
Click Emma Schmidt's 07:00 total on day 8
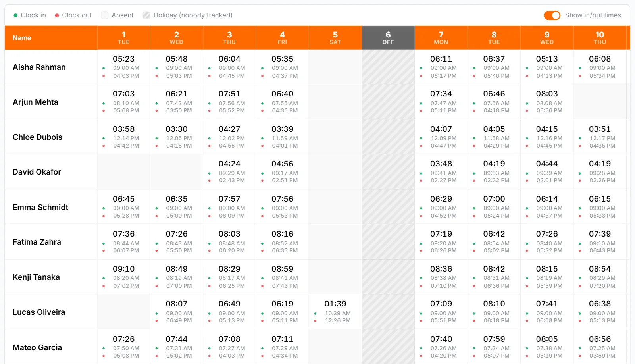click(494, 199)
